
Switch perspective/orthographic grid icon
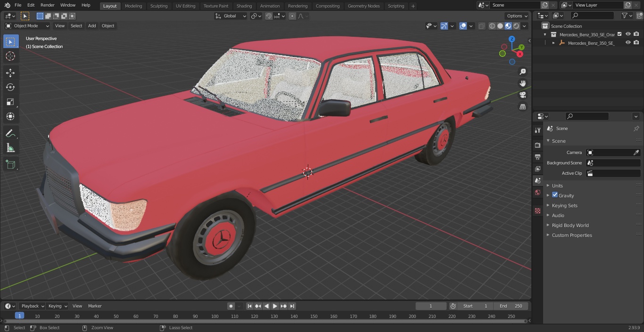(x=522, y=107)
